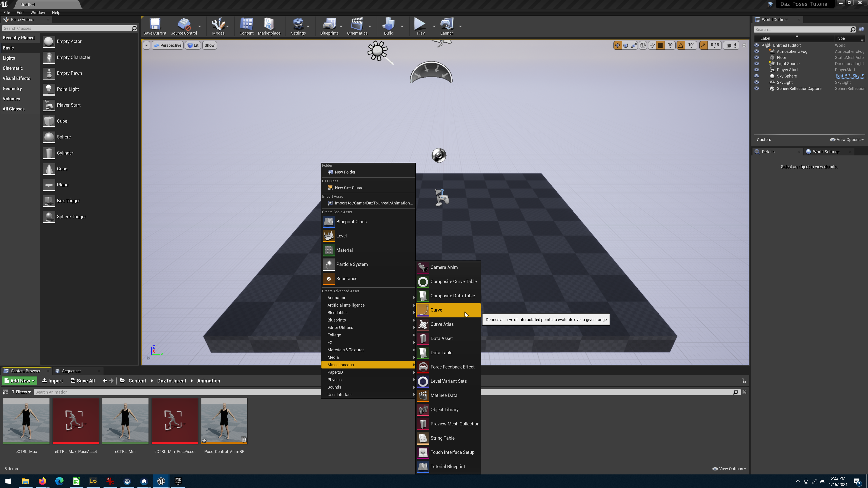Click the Blueprints toolbar icon

click(329, 26)
